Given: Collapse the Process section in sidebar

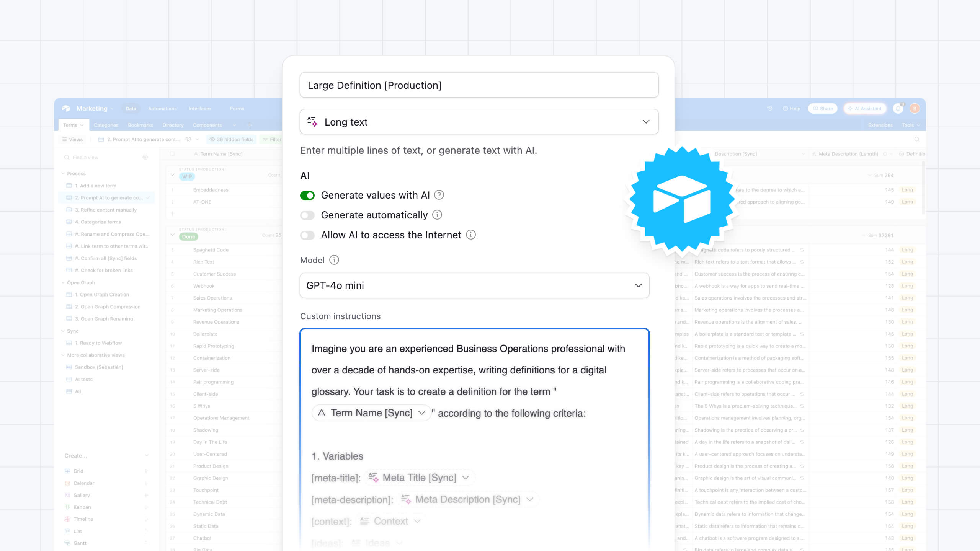Looking at the screenshot, I should (63, 173).
